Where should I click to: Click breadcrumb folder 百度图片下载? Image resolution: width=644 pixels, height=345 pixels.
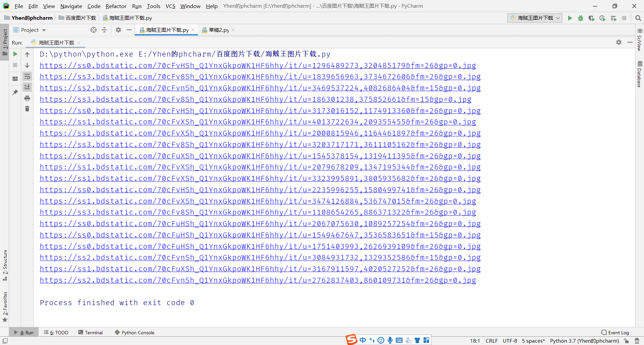pos(77,18)
